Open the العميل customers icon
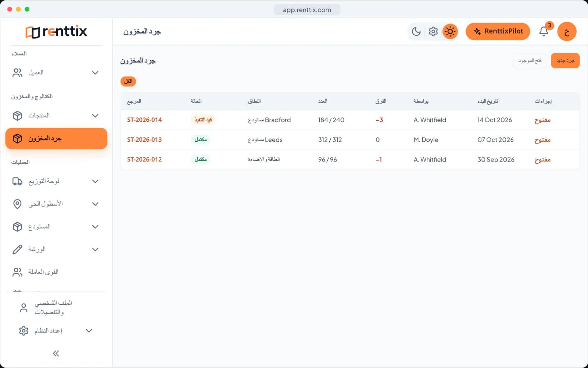Viewport: 588px width, 368px height. coord(17,73)
